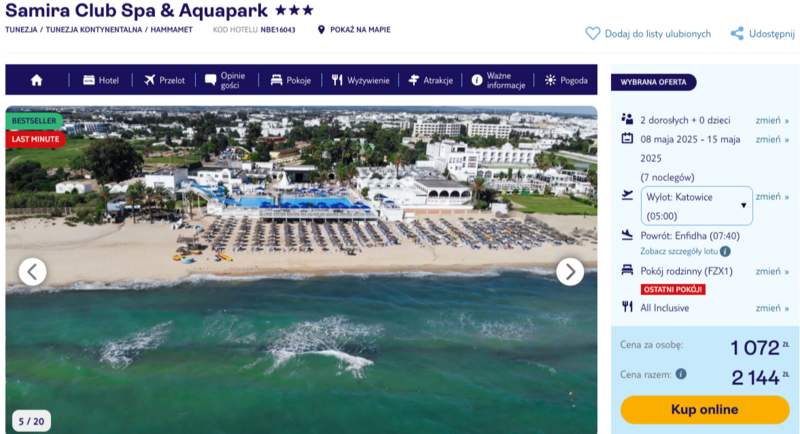Switch to the Opinie gości tab

pyautogui.click(x=225, y=80)
